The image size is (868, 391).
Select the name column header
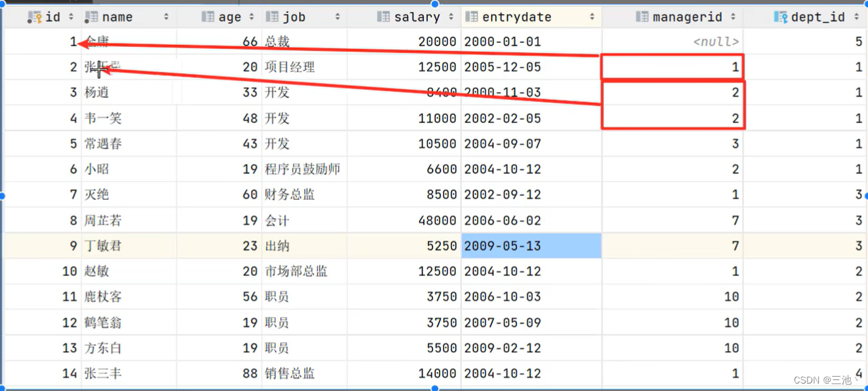(129, 17)
